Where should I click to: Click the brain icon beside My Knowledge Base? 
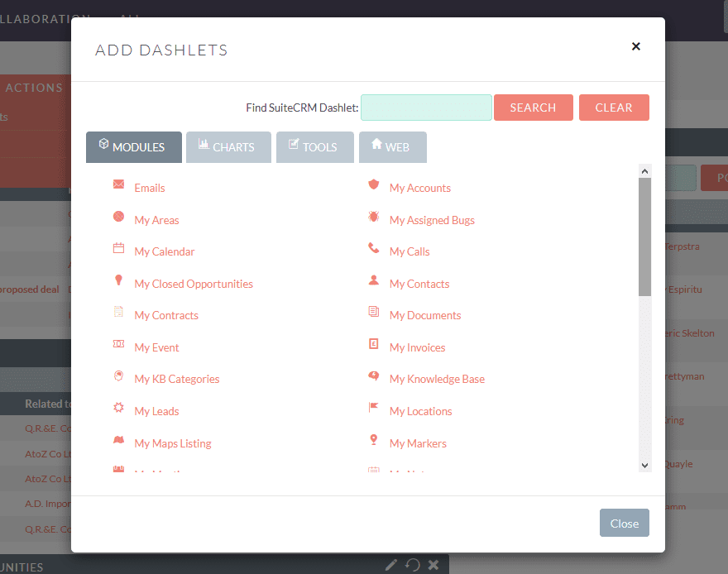click(x=374, y=375)
